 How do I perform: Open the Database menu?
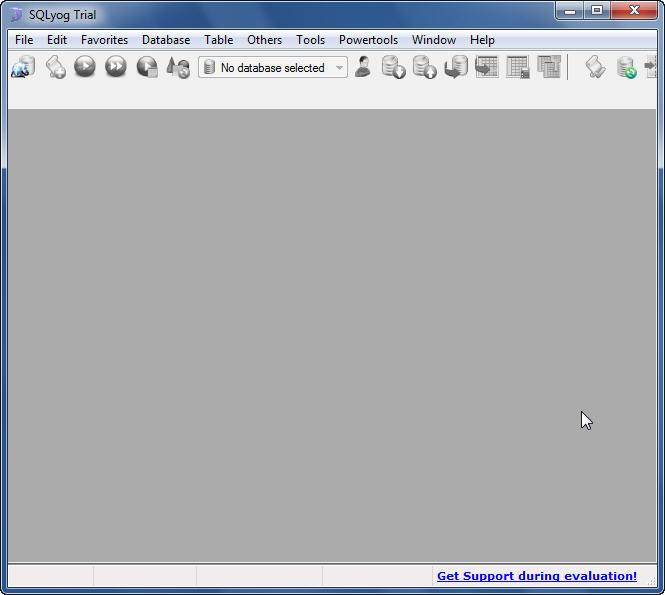(x=166, y=40)
